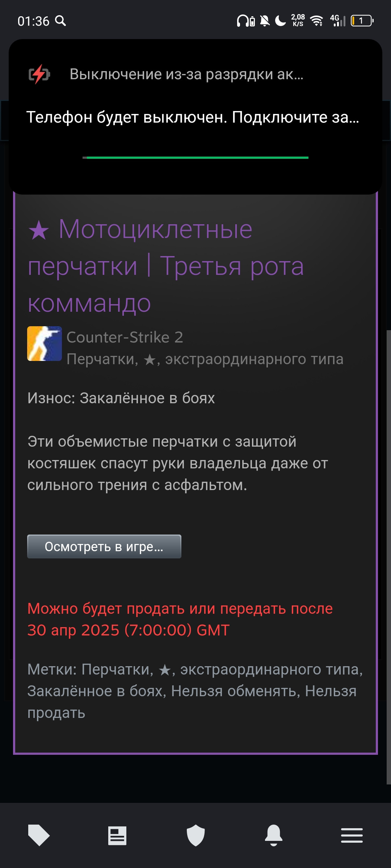Open the hamburger menu
391x868 pixels.
(352, 835)
